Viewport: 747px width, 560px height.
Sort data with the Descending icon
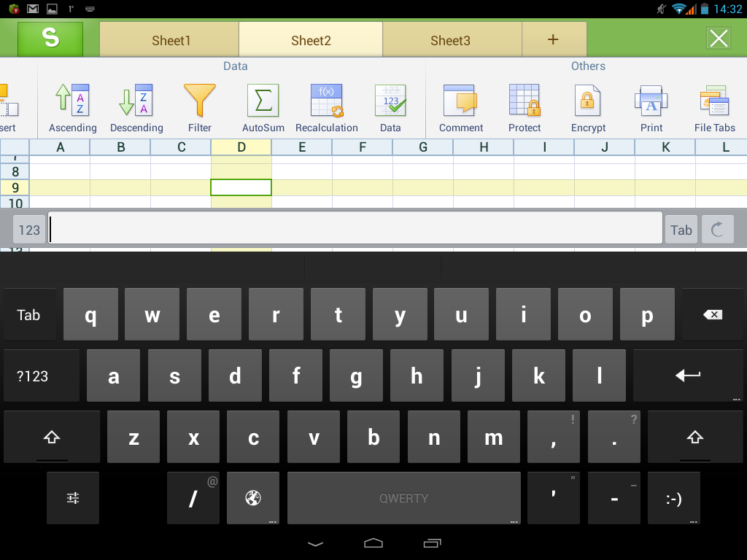[x=136, y=108]
